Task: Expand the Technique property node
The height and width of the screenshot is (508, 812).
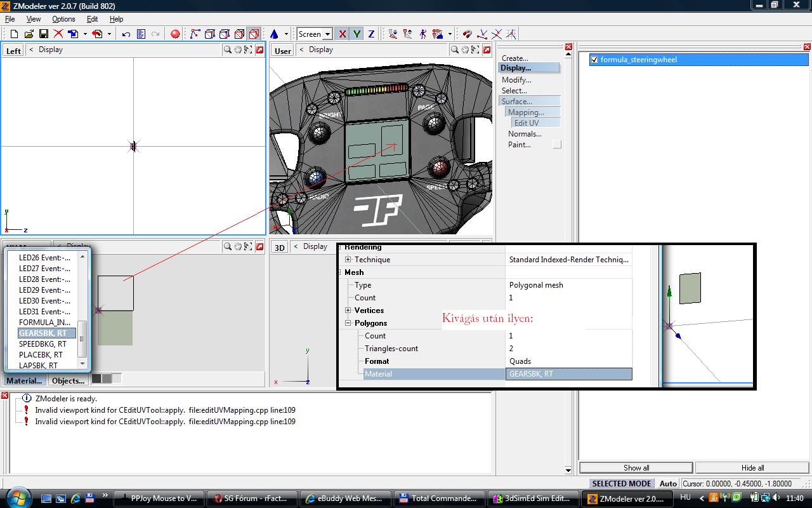Action: [348, 260]
